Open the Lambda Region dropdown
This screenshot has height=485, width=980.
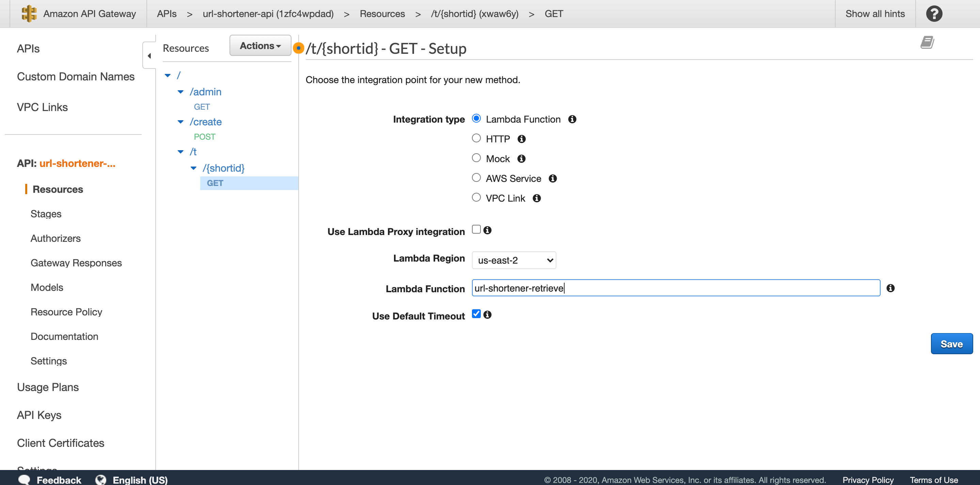513,260
